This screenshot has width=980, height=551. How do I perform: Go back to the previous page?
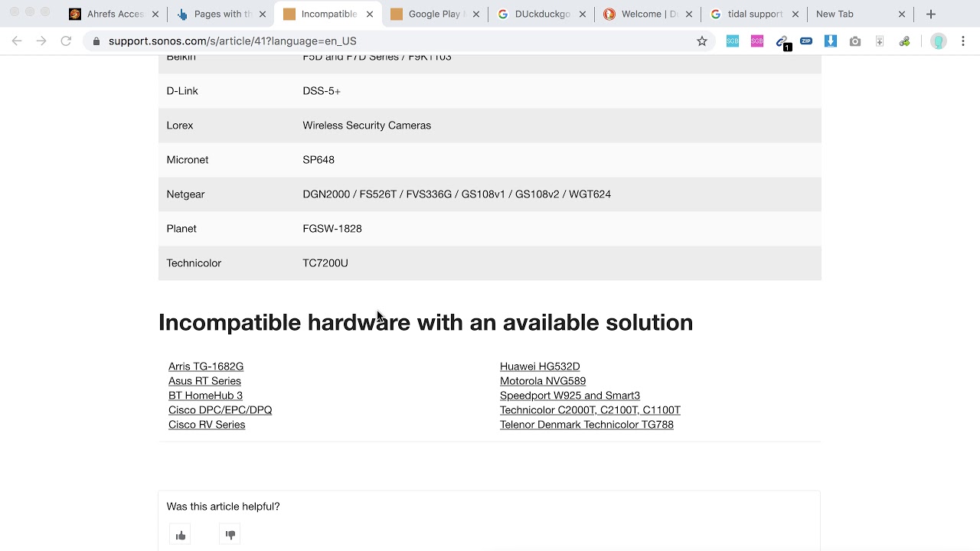pyautogui.click(x=17, y=41)
